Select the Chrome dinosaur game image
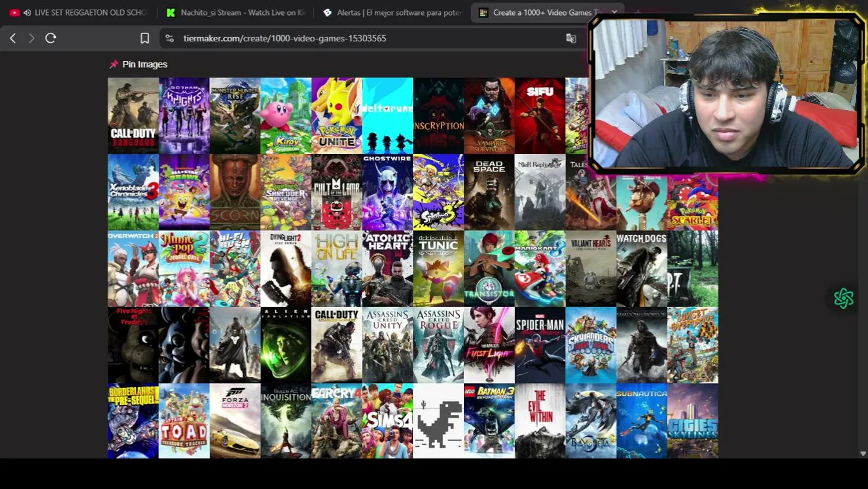This screenshot has height=489, width=868. [x=439, y=421]
